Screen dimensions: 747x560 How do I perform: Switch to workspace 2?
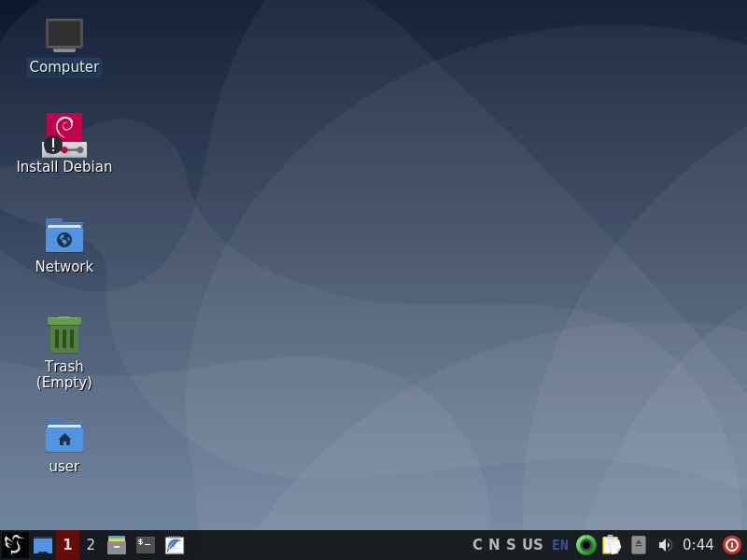pyautogui.click(x=91, y=545)
